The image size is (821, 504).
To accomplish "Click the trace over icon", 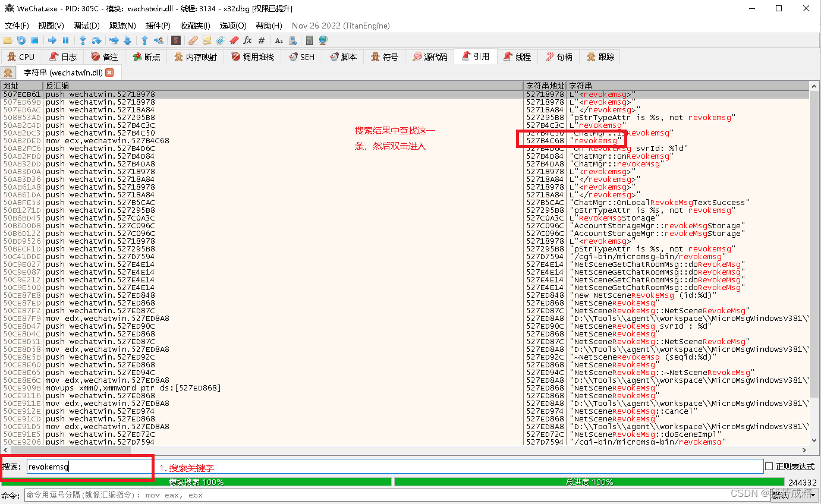I will point(127,40).
